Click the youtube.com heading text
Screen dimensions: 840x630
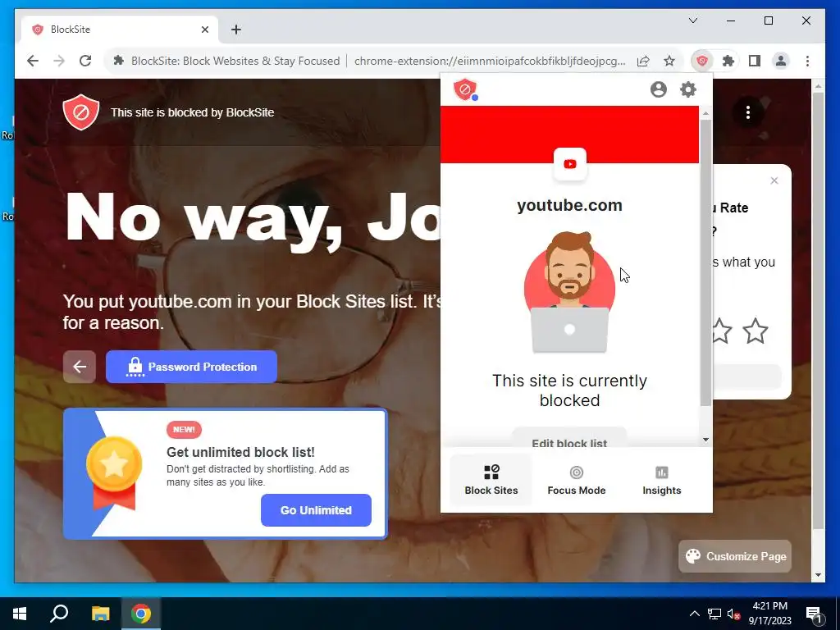coord(569,205)
